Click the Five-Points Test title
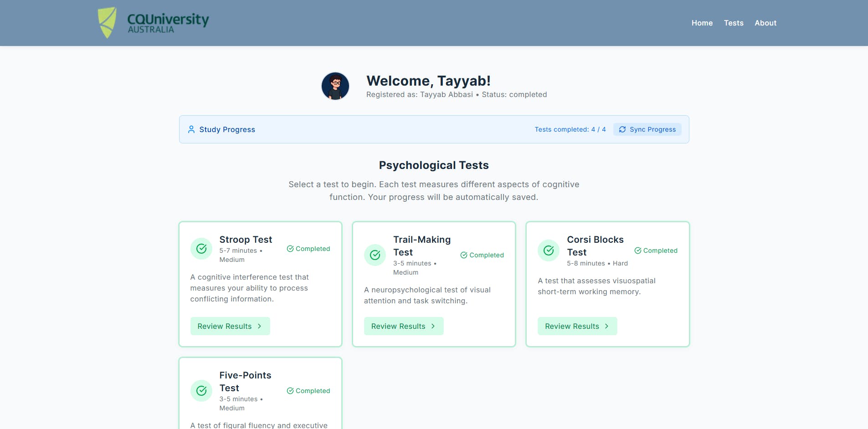This screenshot has height=429, width=868. [x=245, y=382]
